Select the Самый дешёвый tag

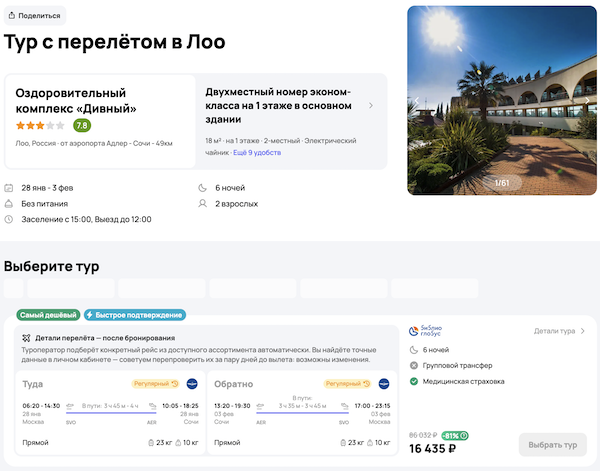[47, 315]
